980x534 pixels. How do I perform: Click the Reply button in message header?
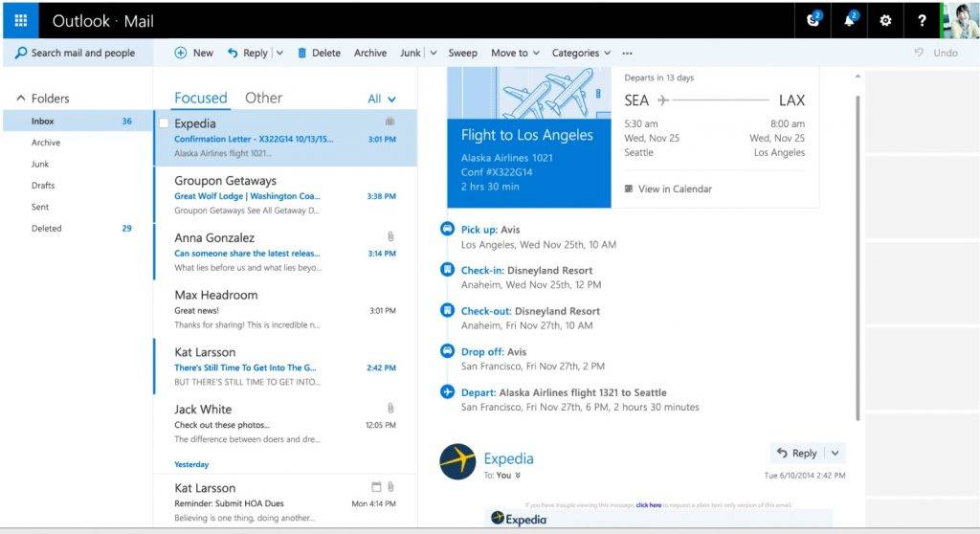click(x=797, y=453)
